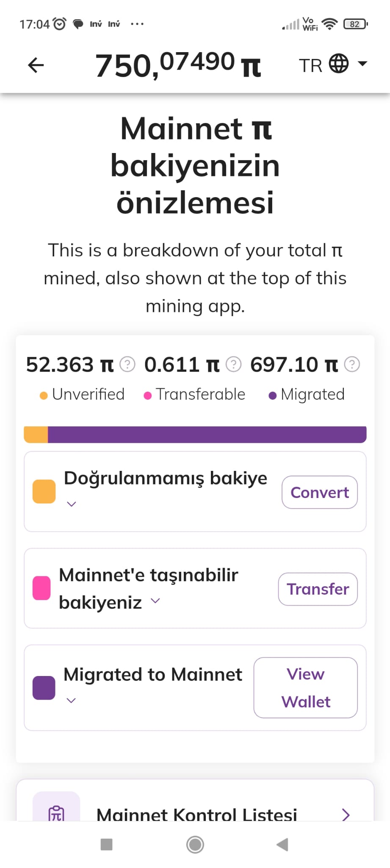Screen dimensions: 390x868
Task: Tap Android back triangle button
Action: click(282, 844)
